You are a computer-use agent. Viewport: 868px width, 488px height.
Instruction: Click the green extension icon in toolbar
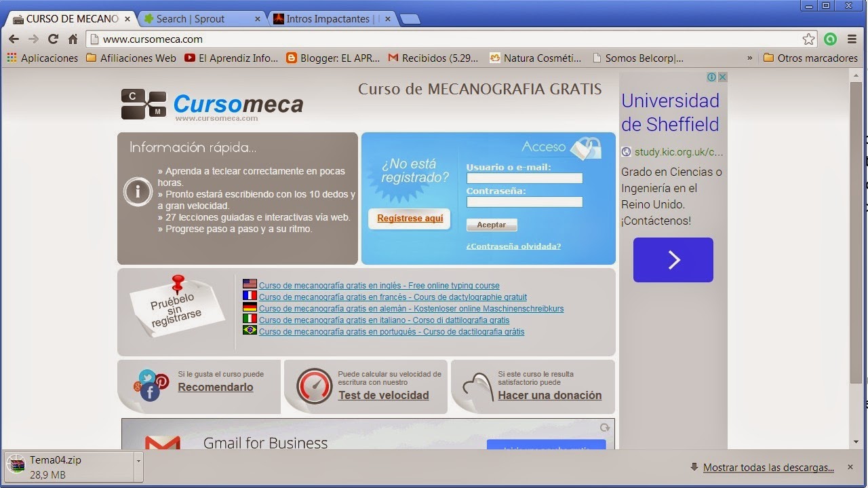click(830, 39)
